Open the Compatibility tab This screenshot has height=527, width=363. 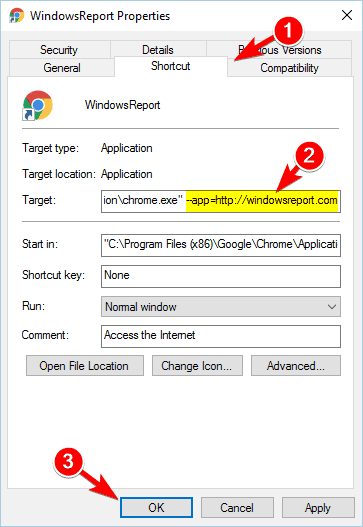pos(289,68)
